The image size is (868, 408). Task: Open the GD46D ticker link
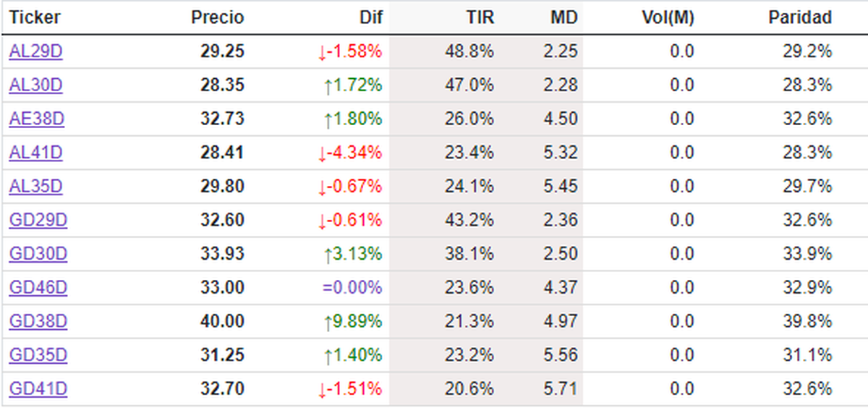(x=38, y=288)
